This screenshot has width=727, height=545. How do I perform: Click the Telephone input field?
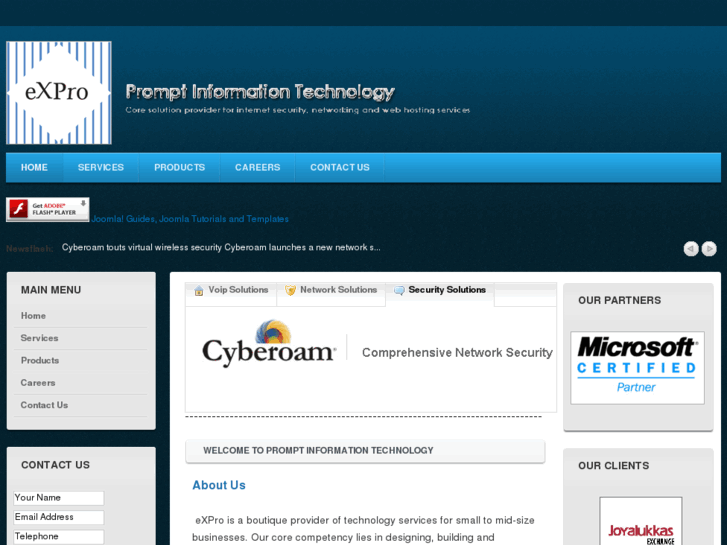pyautogui.click(x=59, y=537)
